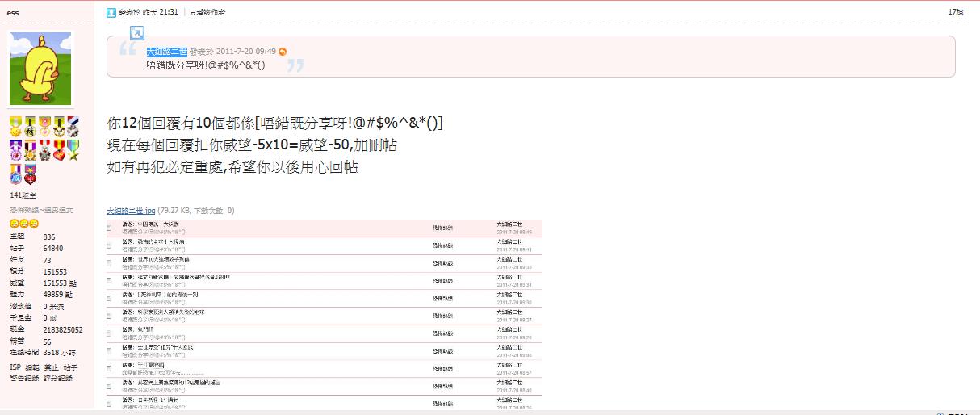Click the first medal in the top row

[x=15, y=125]
